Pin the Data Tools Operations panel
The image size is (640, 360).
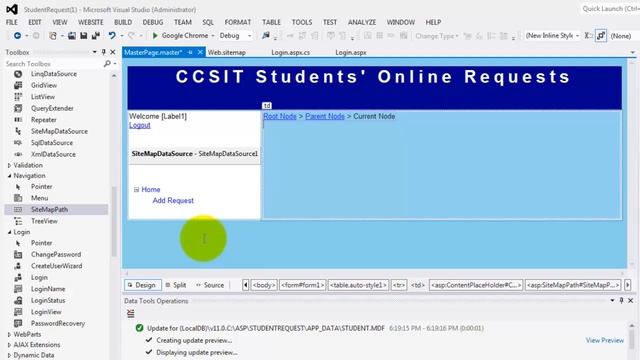click(621, 300)
